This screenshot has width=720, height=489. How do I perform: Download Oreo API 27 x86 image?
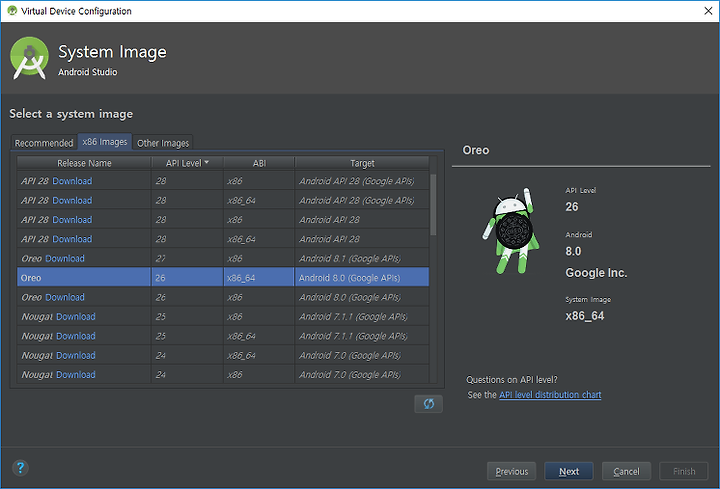coord(65,259)
